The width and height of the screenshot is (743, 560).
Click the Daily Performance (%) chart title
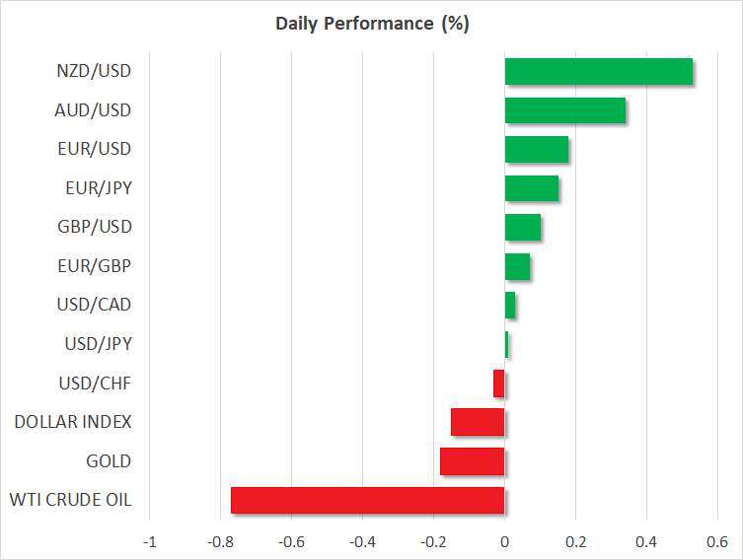pyautogui.click(x=371, y=24)
